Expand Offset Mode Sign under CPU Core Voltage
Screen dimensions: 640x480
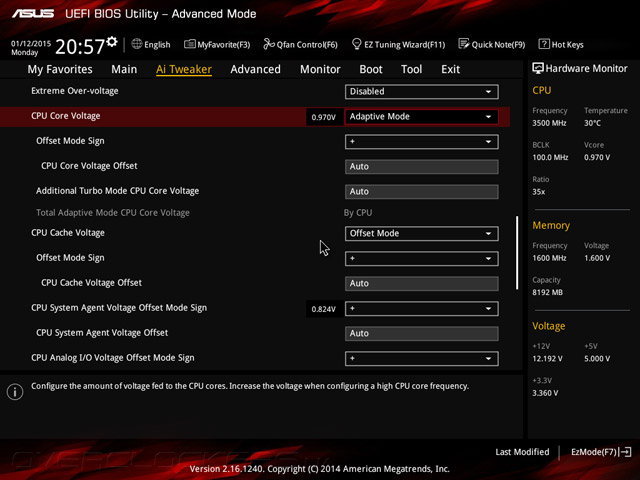point(422,142)
